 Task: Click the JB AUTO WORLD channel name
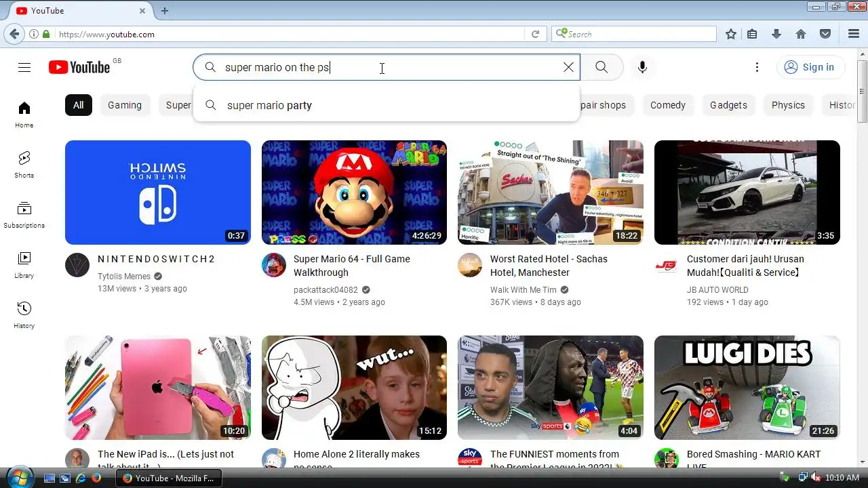coord(717,290)
